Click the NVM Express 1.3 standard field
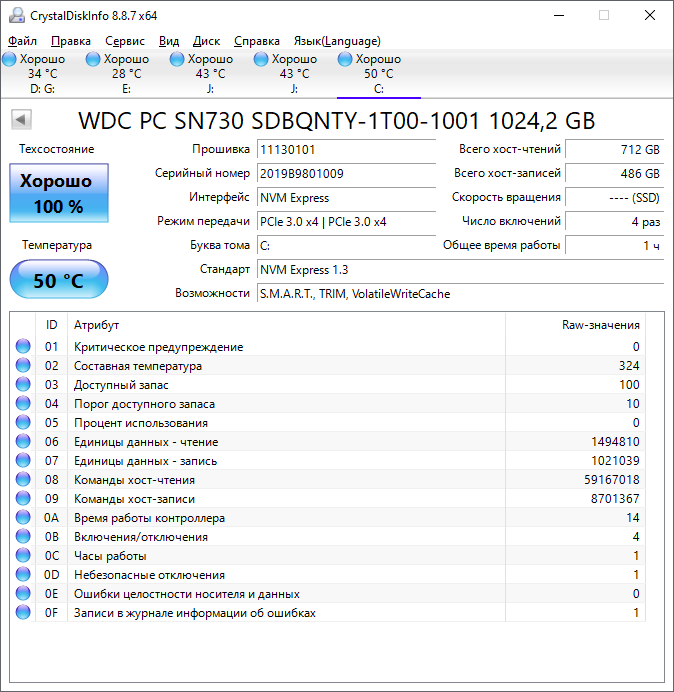The image size is (674, 692). pos(460,270)
